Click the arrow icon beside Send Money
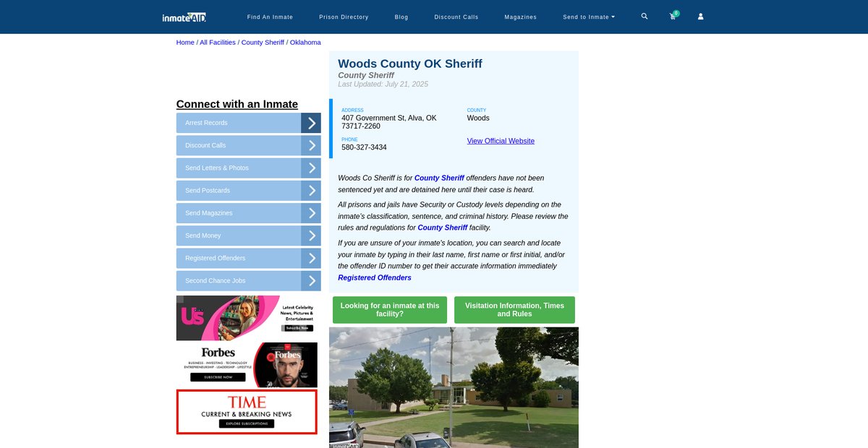Viewport: 868px width, 448px height. [x=311, y=236]
